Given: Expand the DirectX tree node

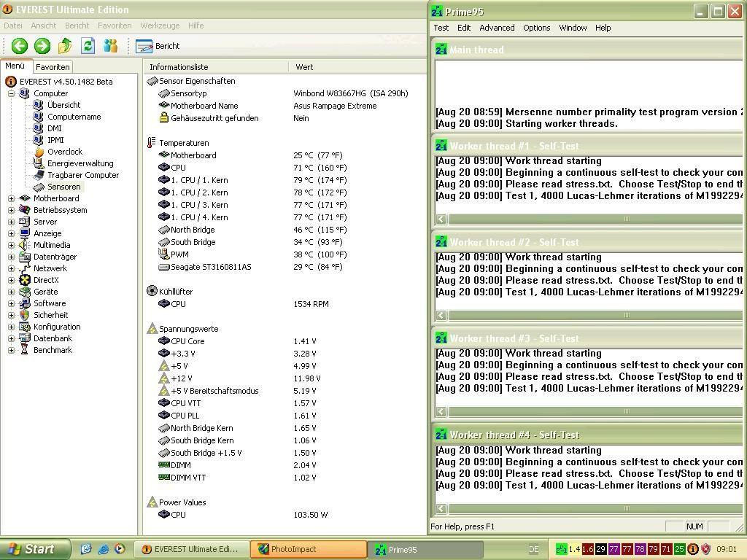Looking at the screenshot, I should click(x=11, y=280).
